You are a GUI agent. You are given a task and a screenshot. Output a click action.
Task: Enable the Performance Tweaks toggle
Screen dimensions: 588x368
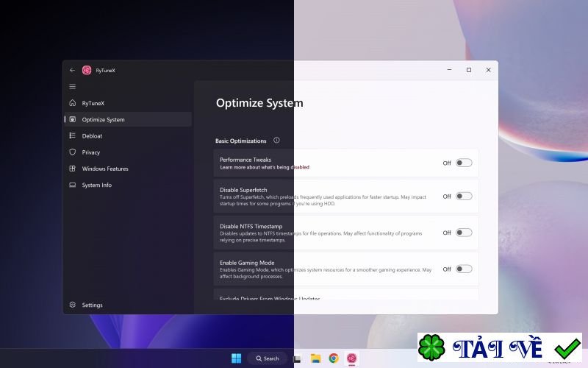click(463, 163)
